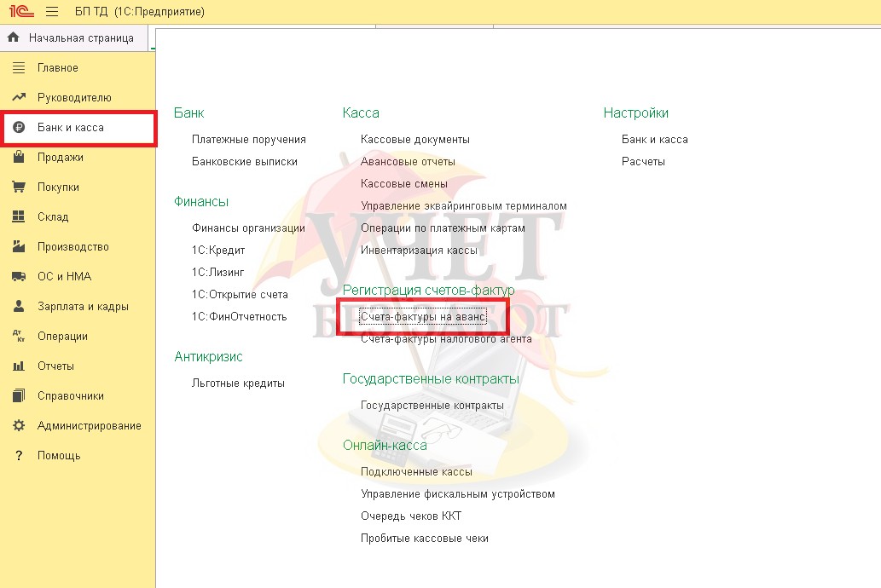Viewport: 881px width, 588px height.
Task: Open 1С:ФинОтчетность
Action: 240,317
